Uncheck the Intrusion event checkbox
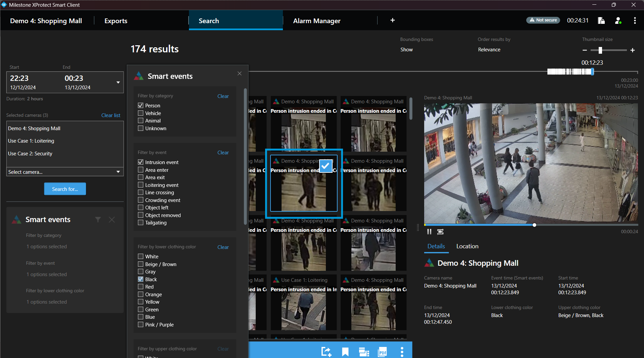Screen dimensions: 644x358 [x=141, y=162]
